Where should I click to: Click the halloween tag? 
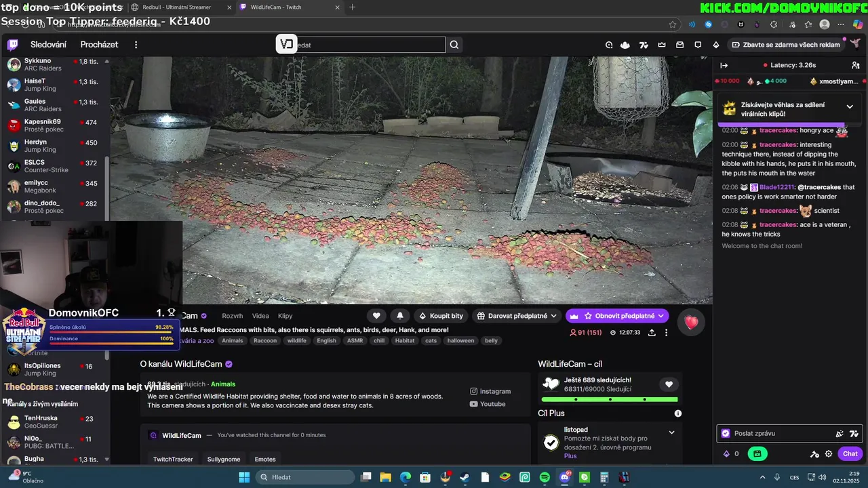coord(461,341)
